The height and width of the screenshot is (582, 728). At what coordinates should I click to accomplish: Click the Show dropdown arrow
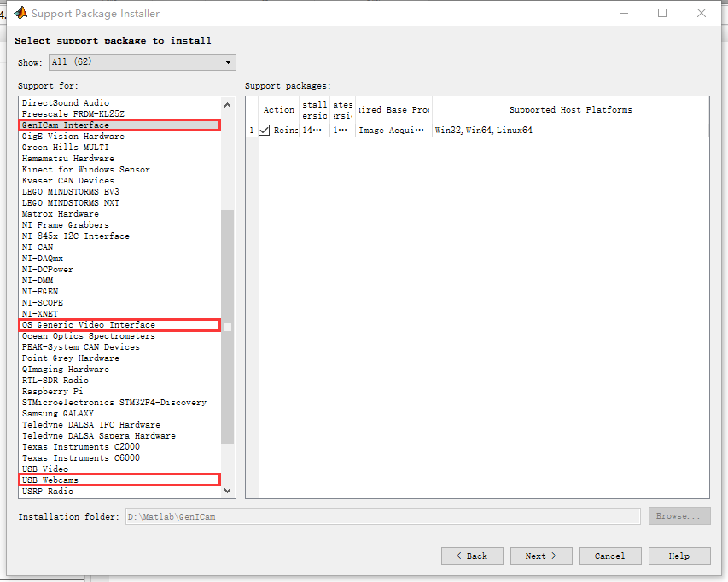(x=227, y=61)
